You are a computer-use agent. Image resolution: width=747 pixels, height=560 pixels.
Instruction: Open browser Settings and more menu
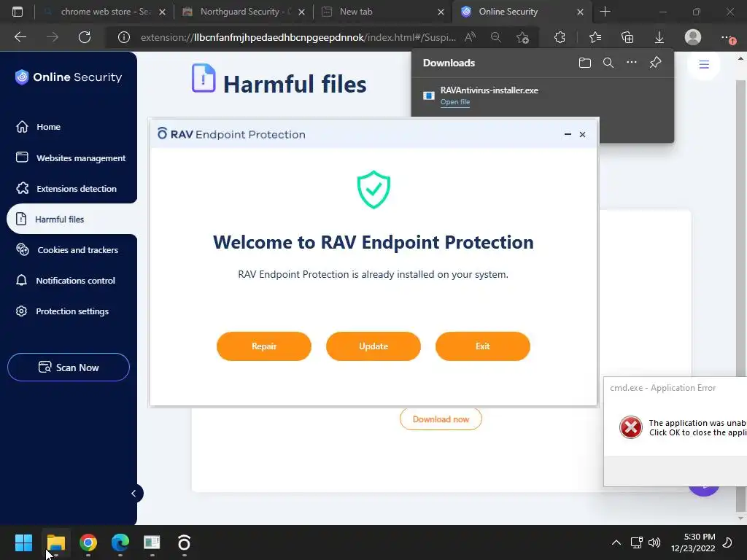coord(727,37)
